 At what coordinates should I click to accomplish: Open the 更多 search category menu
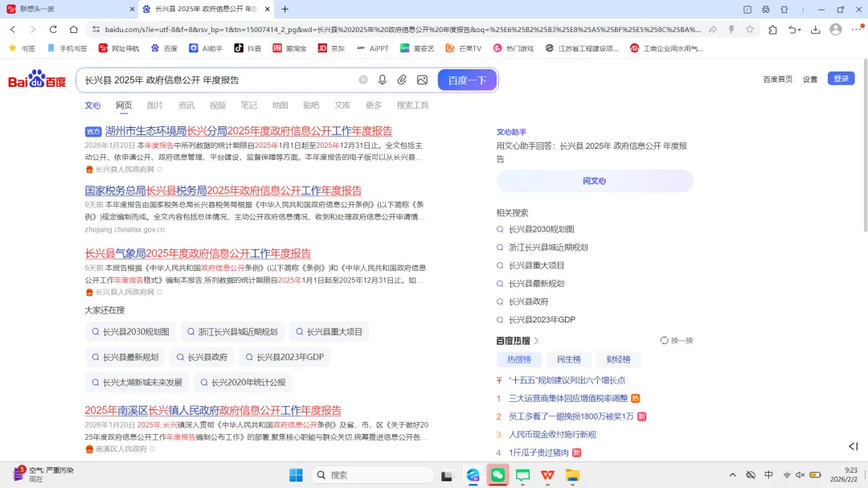(374, 105)
